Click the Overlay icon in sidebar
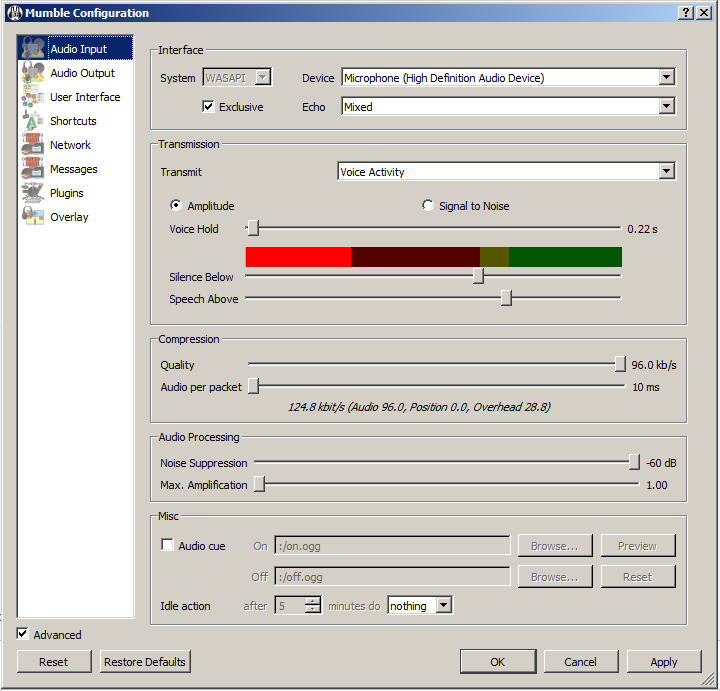 (33, 217)
